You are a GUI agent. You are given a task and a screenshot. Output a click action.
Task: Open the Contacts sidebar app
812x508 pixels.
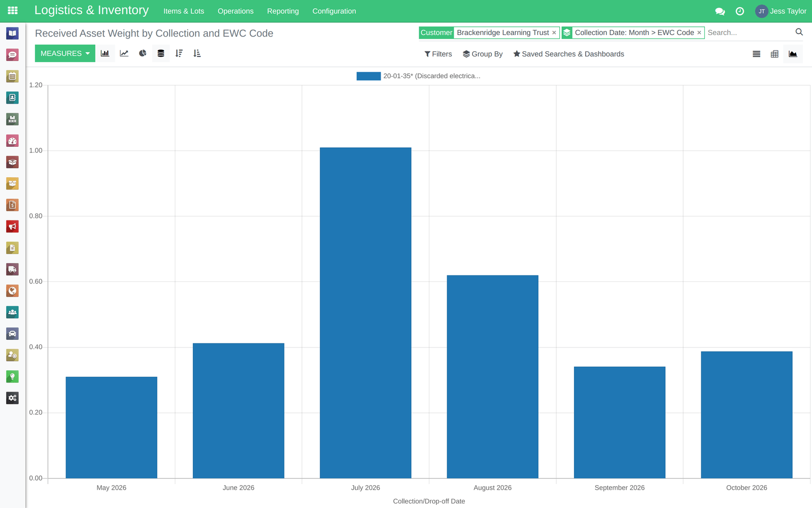[x=13, y=98]
